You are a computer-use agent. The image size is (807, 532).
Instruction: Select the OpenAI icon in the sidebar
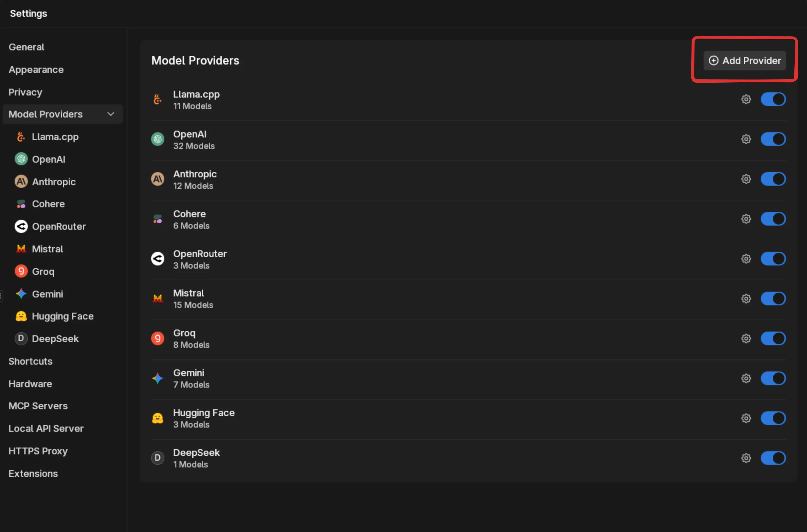(21, 159)
